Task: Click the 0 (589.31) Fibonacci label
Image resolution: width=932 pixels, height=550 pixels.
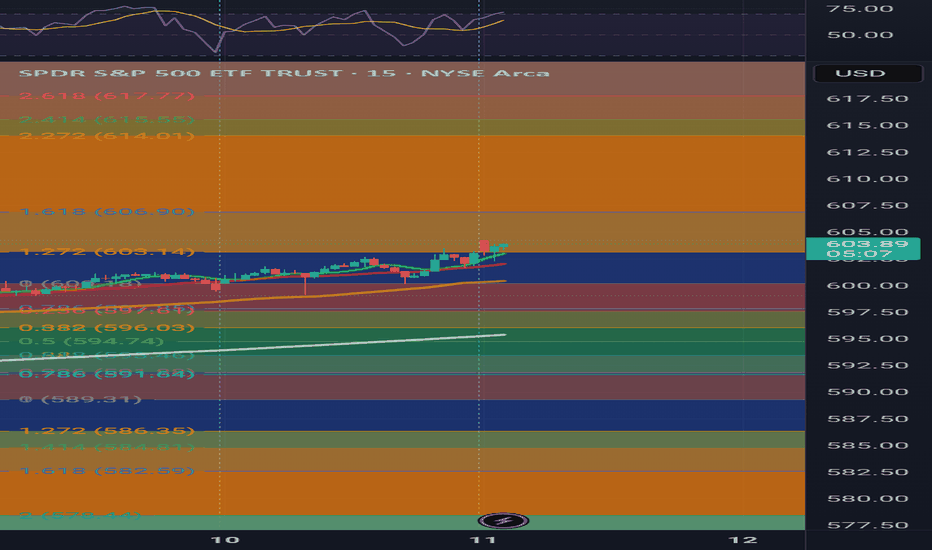Action: (x=80, y=399)
